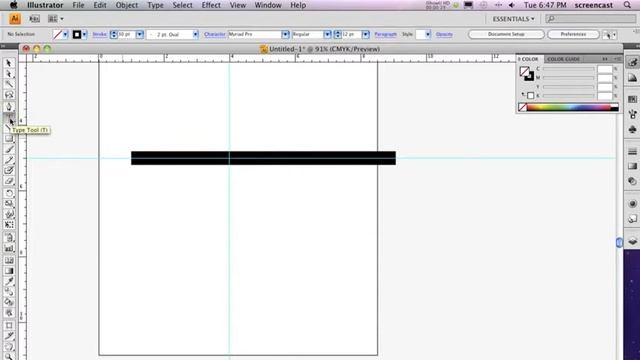Open the Paragraph panel link

385,35
